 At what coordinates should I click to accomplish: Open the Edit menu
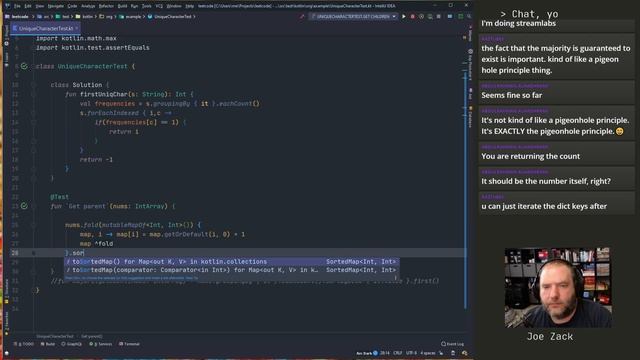coord(28,6)
